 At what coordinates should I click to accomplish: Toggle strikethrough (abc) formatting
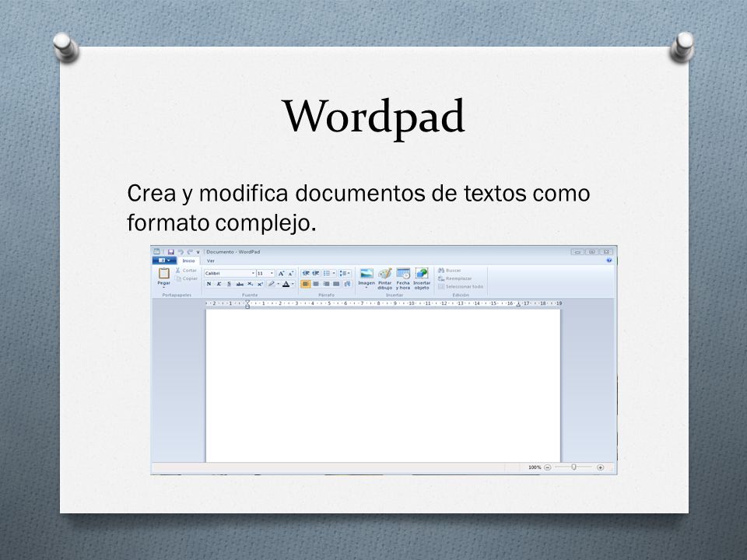pyautogui.click(x=240, y=284)
